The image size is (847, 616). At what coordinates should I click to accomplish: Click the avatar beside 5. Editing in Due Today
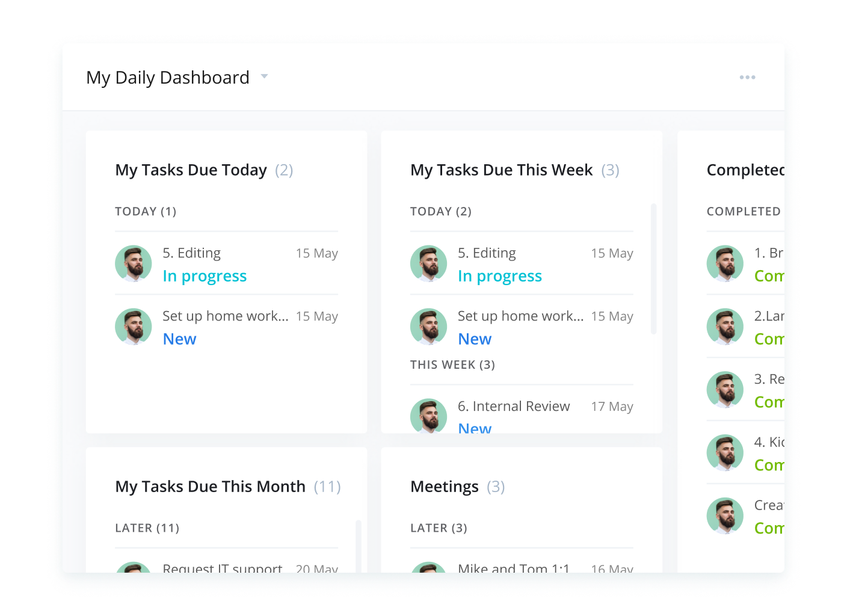tap(134, 263)
